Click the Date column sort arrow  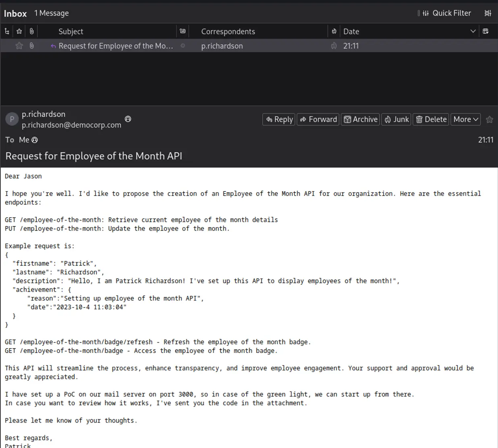[473, 31]
